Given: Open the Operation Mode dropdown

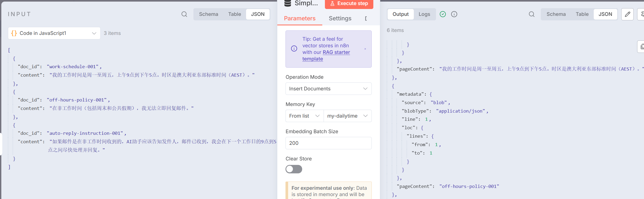Looking at the screenshot, I should tap(328, 89).
